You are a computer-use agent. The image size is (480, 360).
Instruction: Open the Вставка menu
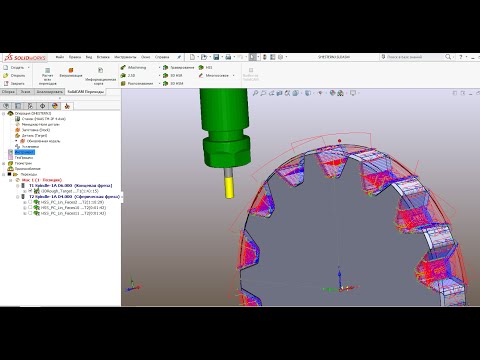click(x=103, y=57)
